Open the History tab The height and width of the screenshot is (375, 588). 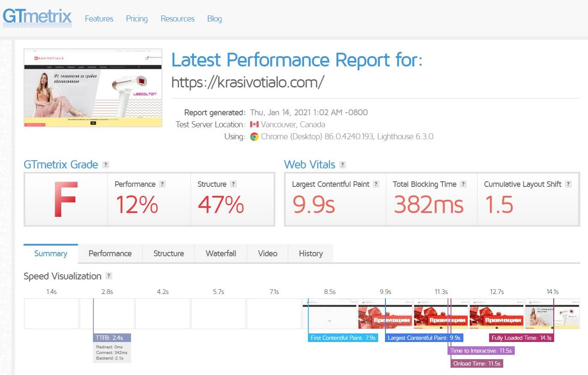tap(310, 253)
